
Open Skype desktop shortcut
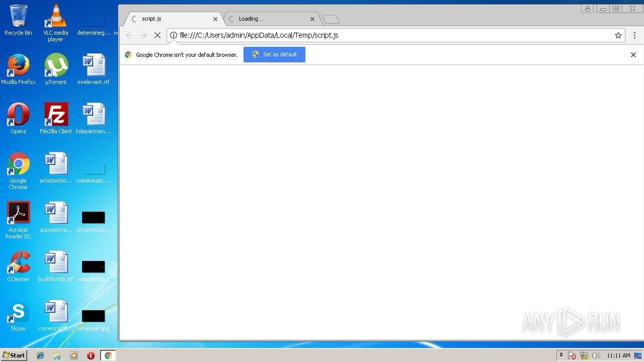point(18,316)
